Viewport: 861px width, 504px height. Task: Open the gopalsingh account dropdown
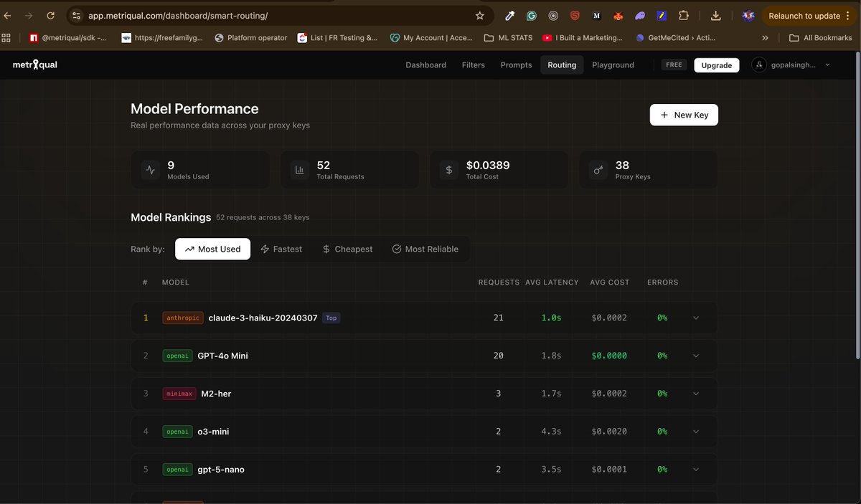tap(792, 65)
